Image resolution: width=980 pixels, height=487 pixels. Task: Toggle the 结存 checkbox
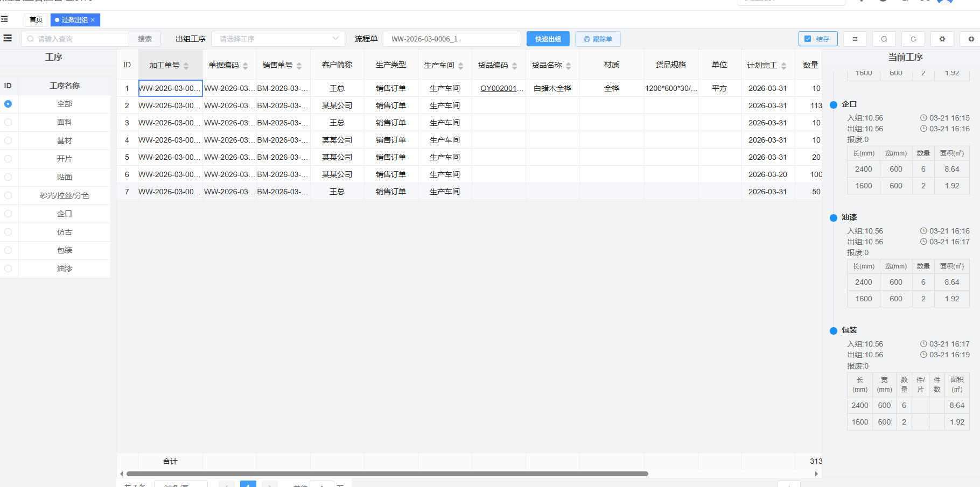[x=808, y=39]
